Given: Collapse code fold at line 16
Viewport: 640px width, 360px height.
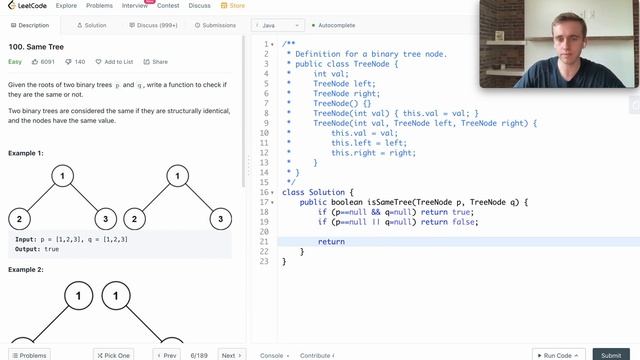Looking at the screenshot, I should click(273, 193).
